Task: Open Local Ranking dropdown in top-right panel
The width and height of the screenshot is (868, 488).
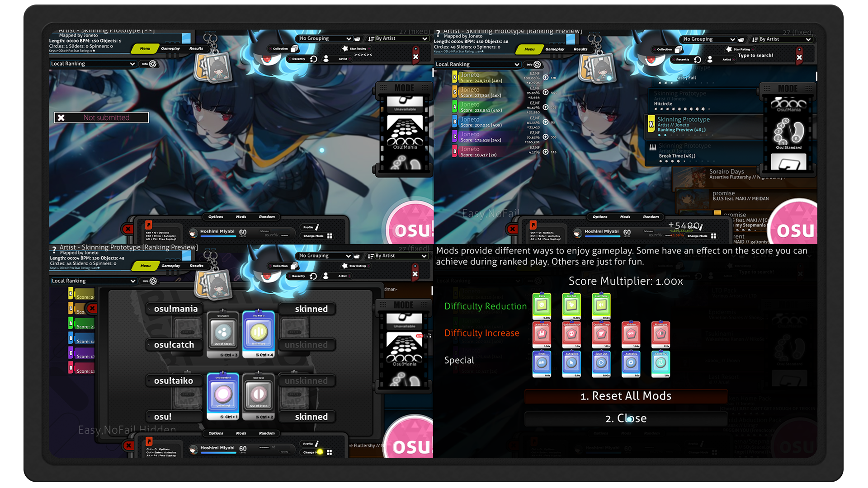Action: [477, 64]
